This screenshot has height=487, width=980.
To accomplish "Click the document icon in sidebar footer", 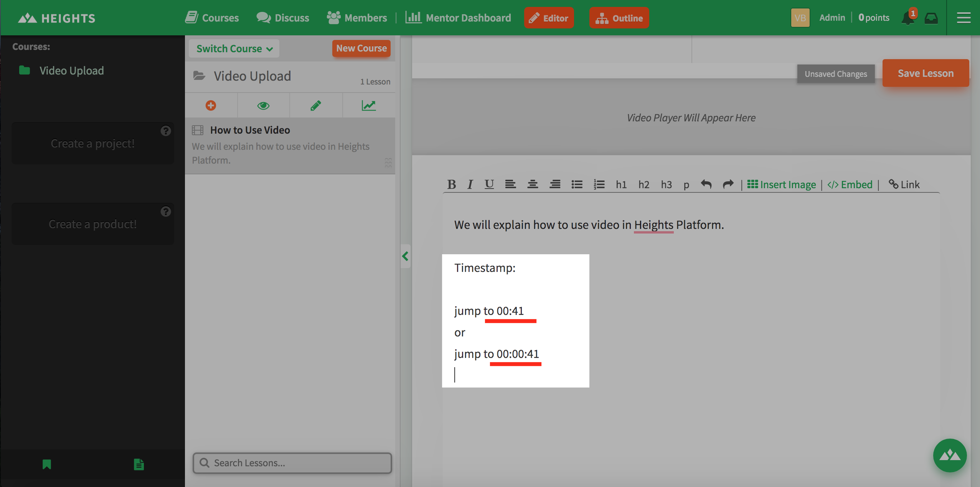I will pyautogui.click(x=139, y=464).
